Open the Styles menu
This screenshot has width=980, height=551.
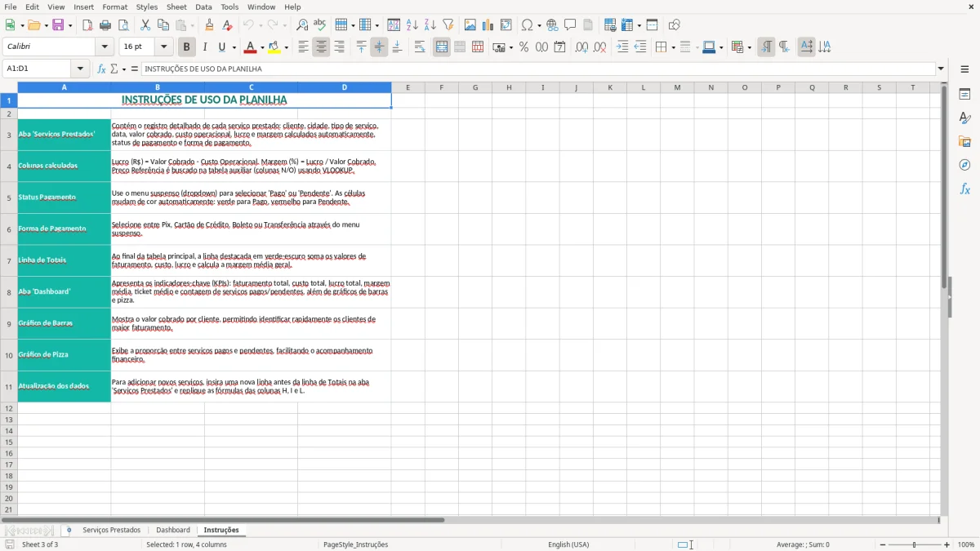(x=147, y=7)
